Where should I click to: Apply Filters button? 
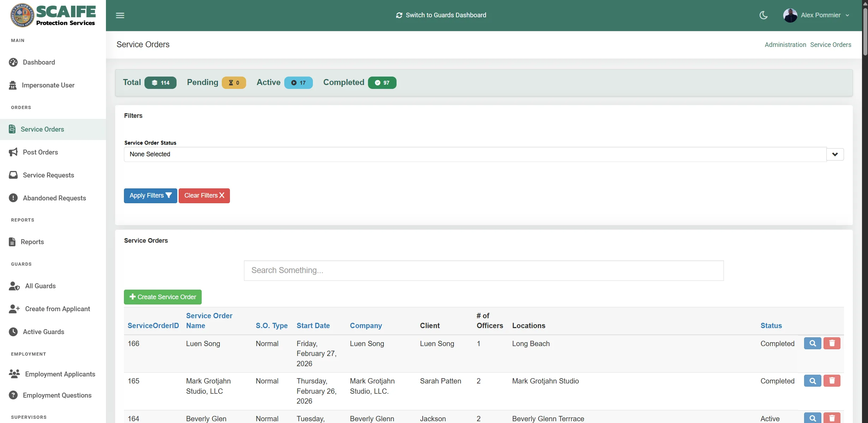[150, 196]
